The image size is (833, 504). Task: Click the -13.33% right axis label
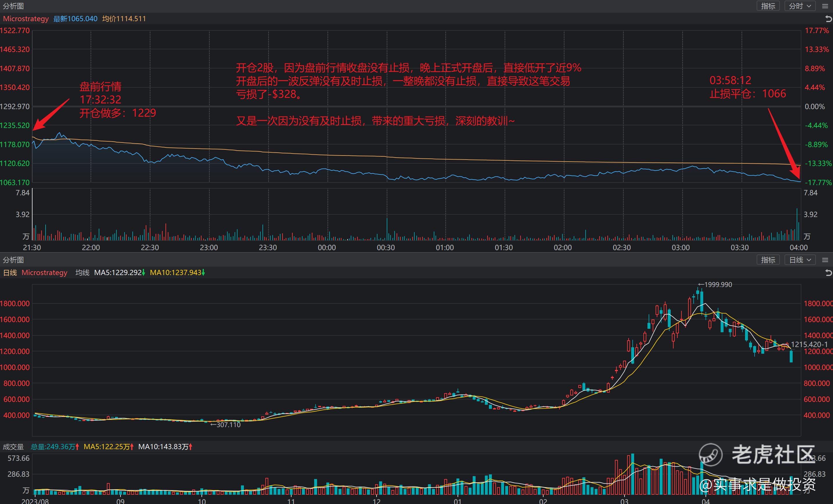click(818, 163)
